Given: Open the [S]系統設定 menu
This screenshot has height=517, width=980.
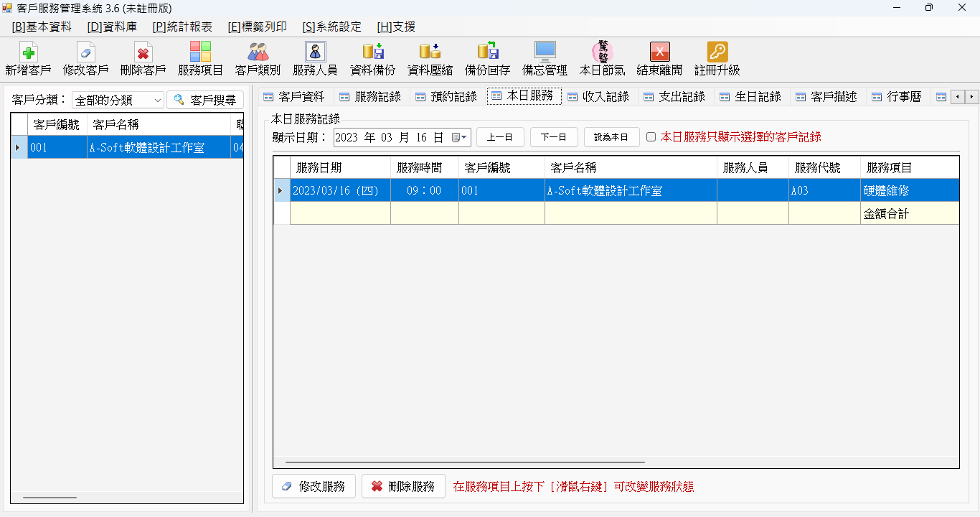Looking at the screenshot, I should point(331,27).
